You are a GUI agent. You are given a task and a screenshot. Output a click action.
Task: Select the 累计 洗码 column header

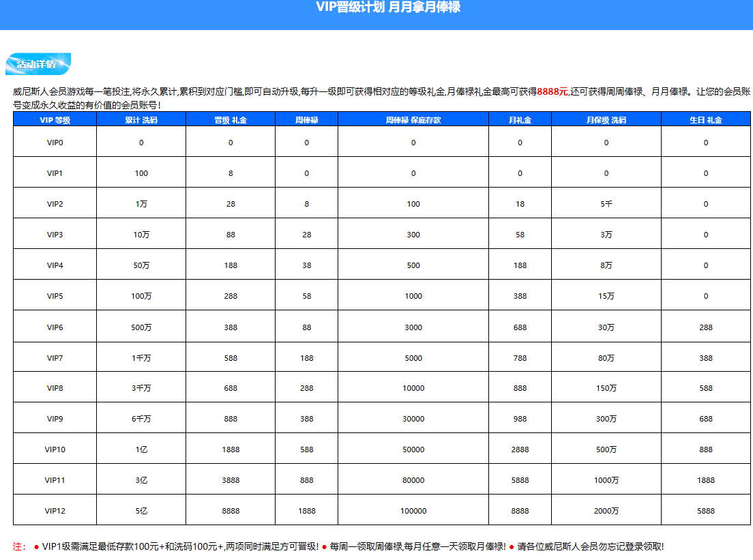[x=141, y=119]
